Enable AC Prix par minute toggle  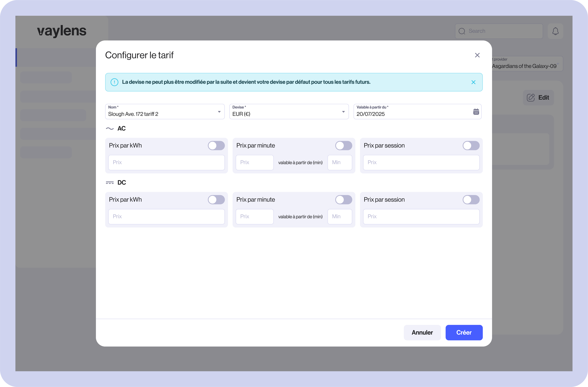pos(343,146)
